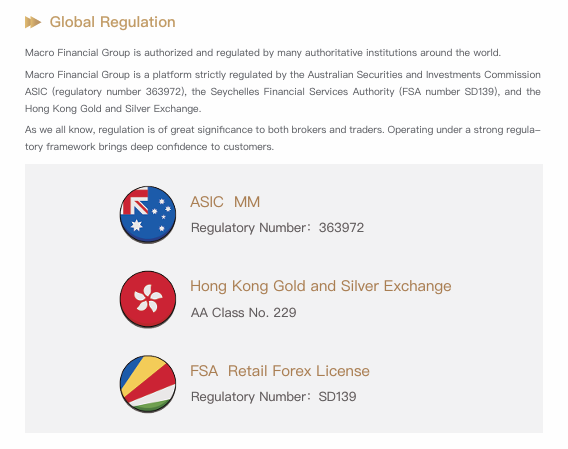Screen dimensions: 568x449
Task: Click the gold double-arrow heading icon
Action: 33,22
